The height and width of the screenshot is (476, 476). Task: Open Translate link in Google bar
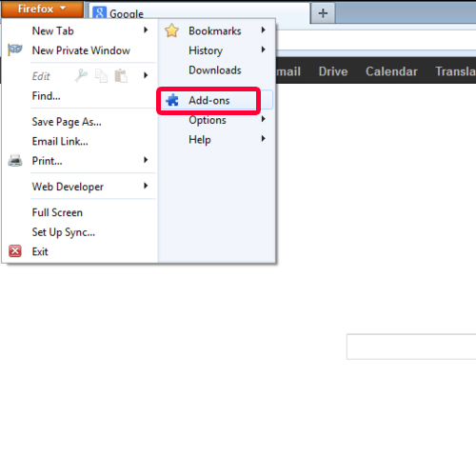[x=455, y=71]
